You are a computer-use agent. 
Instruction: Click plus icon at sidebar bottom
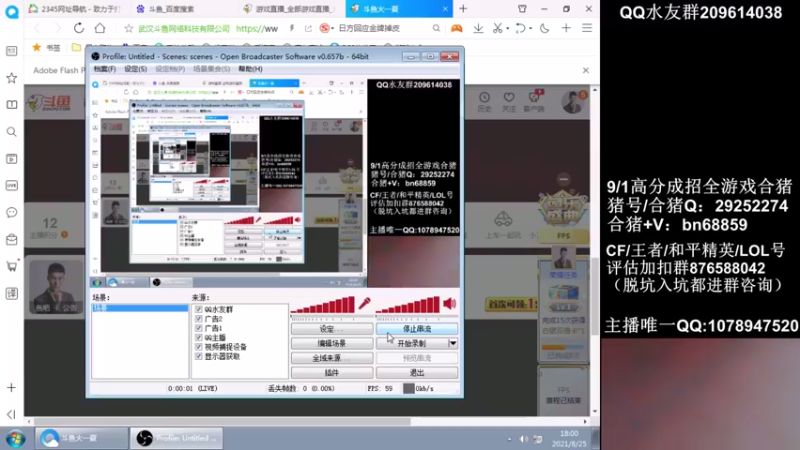pos(11,388)
